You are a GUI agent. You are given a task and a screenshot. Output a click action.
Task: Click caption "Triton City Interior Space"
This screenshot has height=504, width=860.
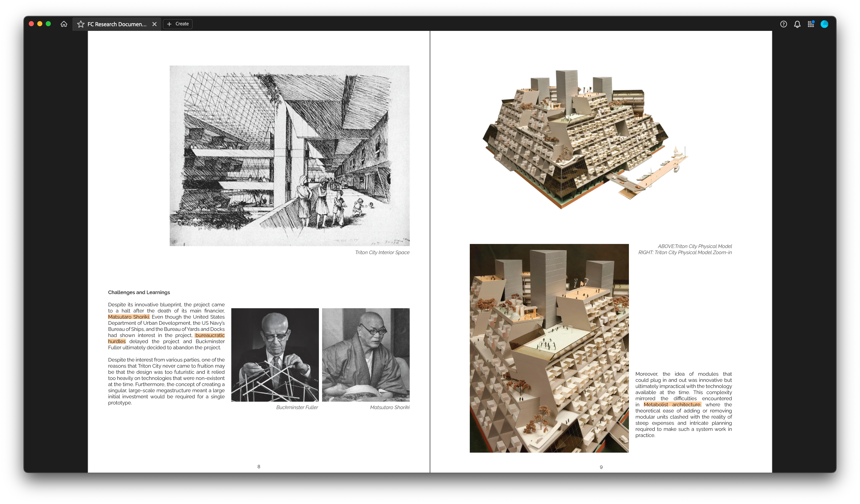coord(382,252)
